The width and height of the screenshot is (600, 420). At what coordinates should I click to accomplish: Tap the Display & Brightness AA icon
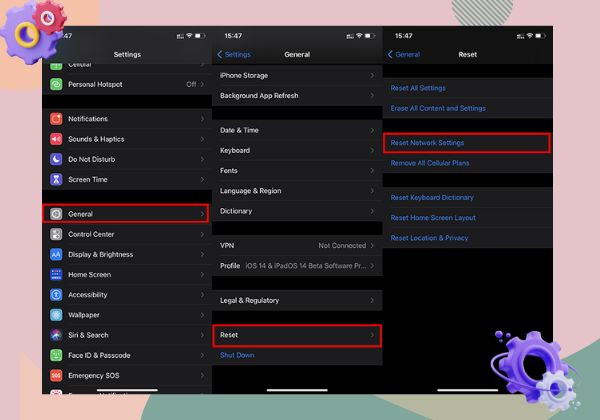tap(56, 254)
